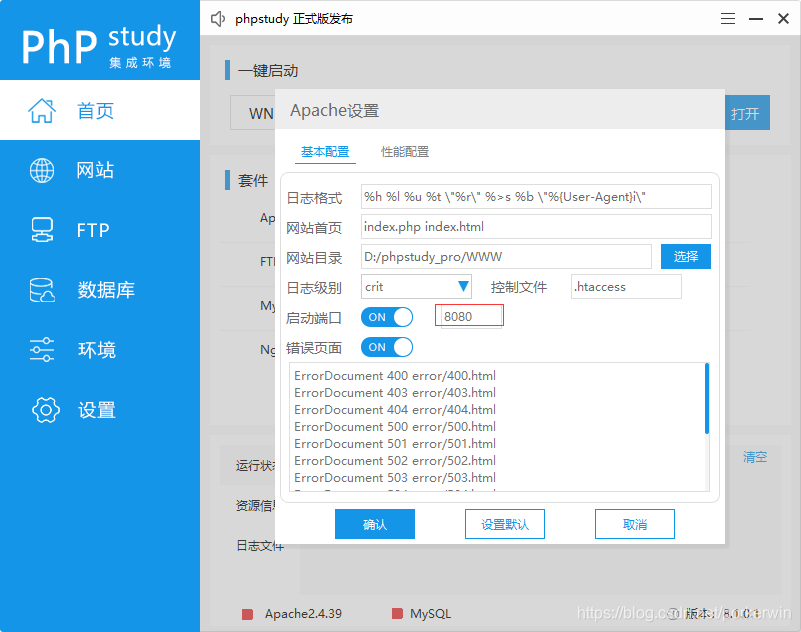Click the 控制文件 .htaccess input field

(626, 287)
